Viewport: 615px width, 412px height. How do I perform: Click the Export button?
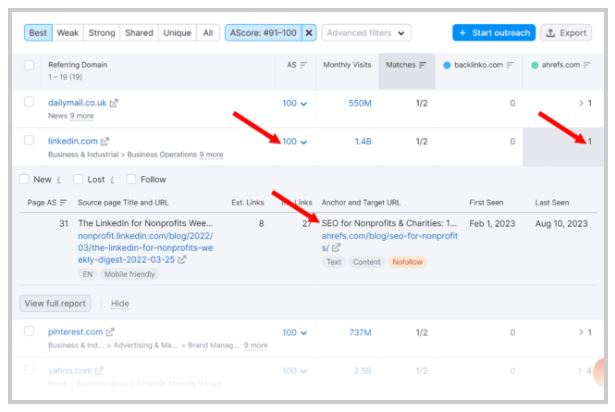point(566,33)
